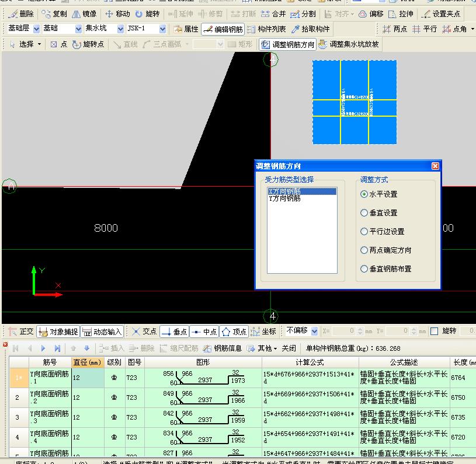Click the 合并 merge tool
This screenshot has height=464, width=476.
pos(273,14)
